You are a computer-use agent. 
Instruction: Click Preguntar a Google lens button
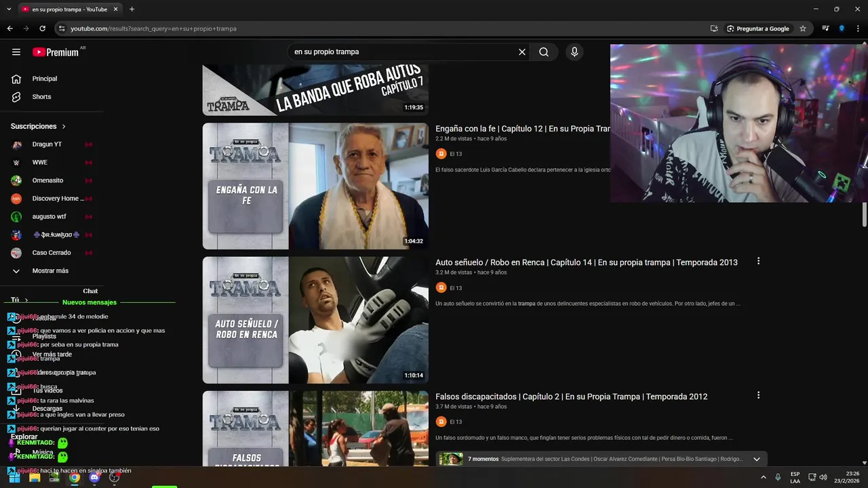pos(758,28)
